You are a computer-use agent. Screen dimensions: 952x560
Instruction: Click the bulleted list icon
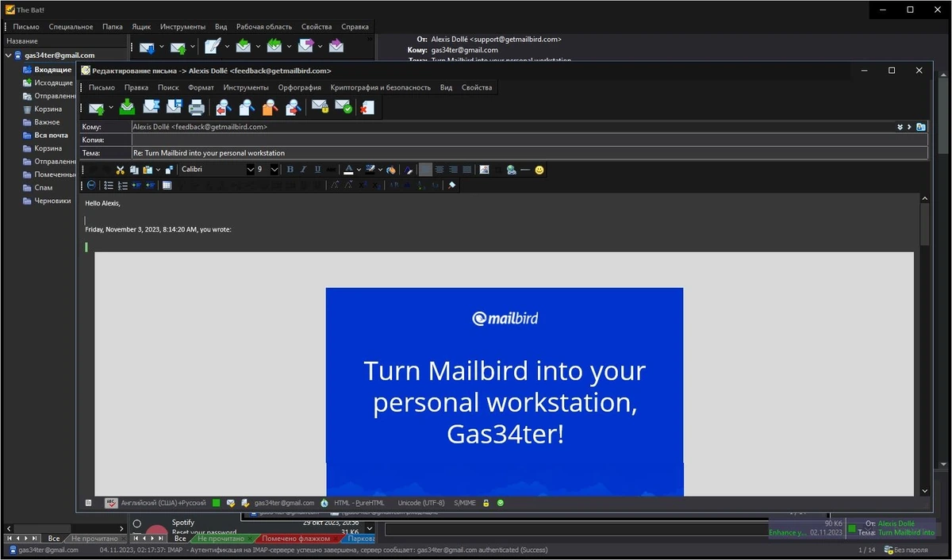point(109,185)
